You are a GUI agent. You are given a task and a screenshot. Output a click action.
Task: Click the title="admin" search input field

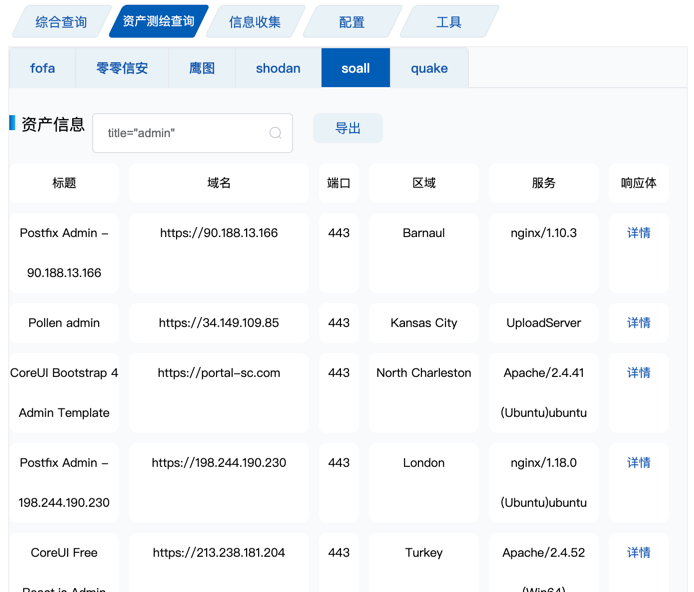click(180, 133)
